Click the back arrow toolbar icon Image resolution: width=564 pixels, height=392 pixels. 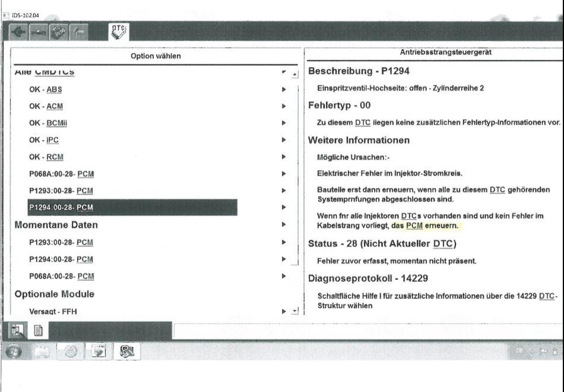[18, 32]
